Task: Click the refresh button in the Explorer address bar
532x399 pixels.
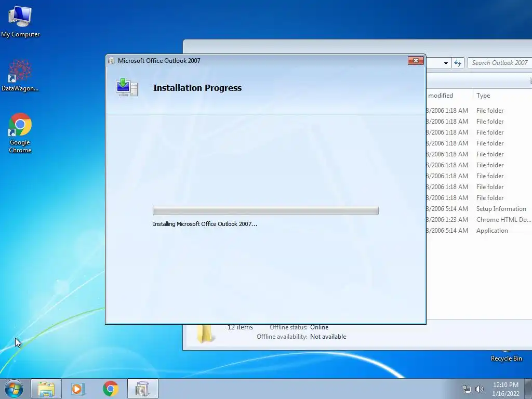Action: 458,63
